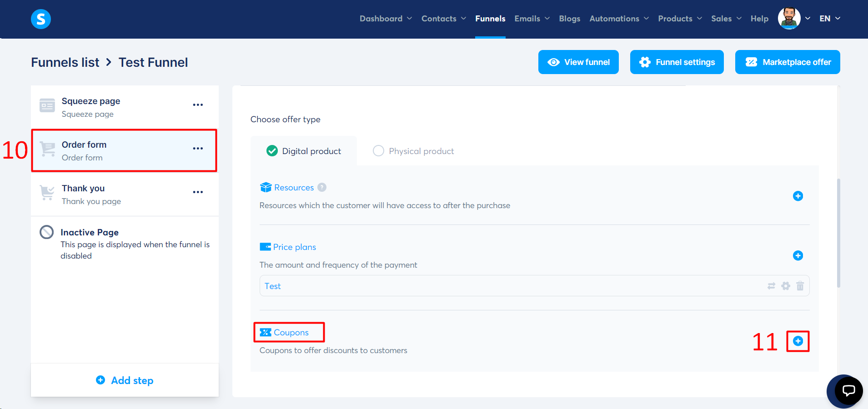
Task: Add a new price plan with the plus icon
Action: [798, 255]
